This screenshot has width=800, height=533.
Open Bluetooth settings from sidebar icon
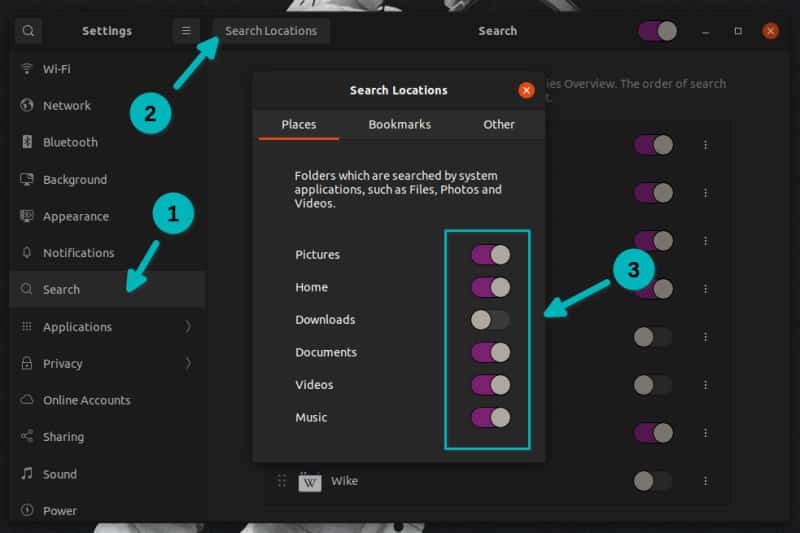tap(26, 142)
